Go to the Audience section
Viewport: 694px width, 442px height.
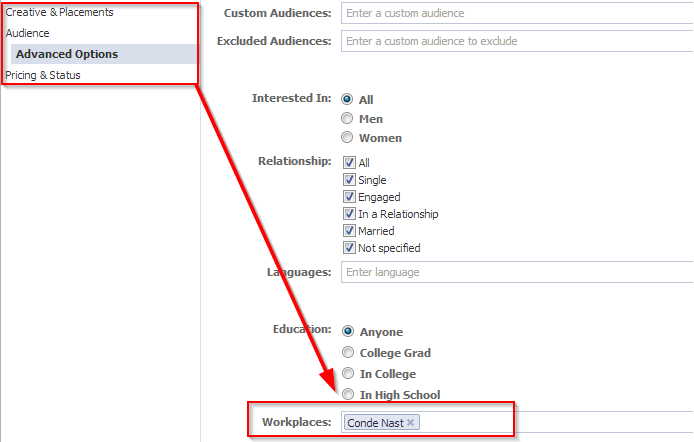(27, 33)
